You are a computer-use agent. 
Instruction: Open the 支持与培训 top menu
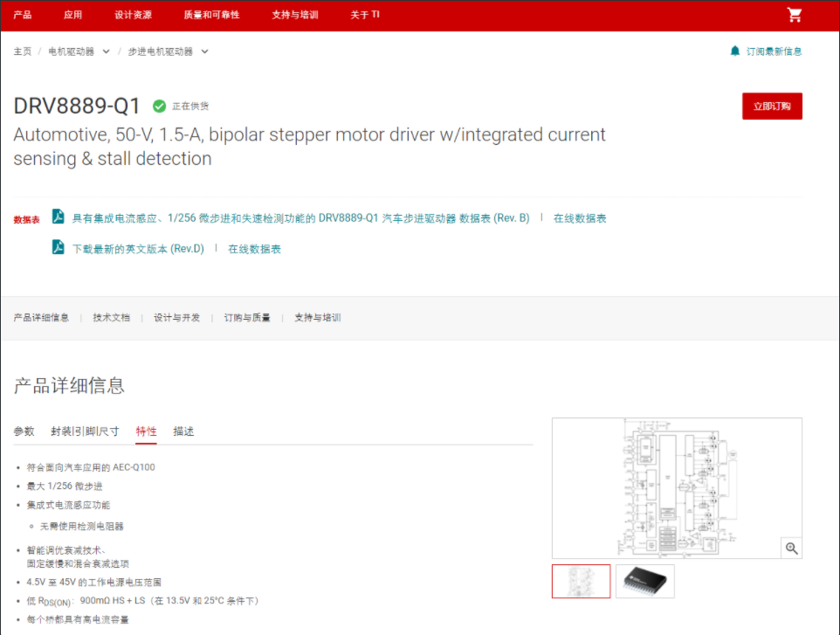pos(295,15)
